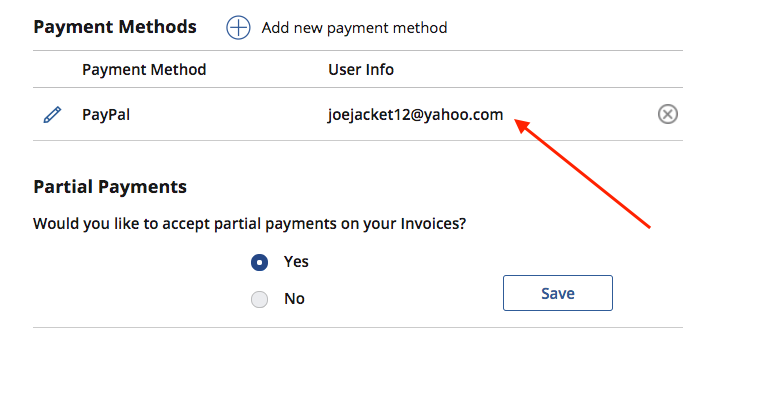Click the PayPal payment method name
Viewport: 761px width, 401px height.
[x=106, y=115]
